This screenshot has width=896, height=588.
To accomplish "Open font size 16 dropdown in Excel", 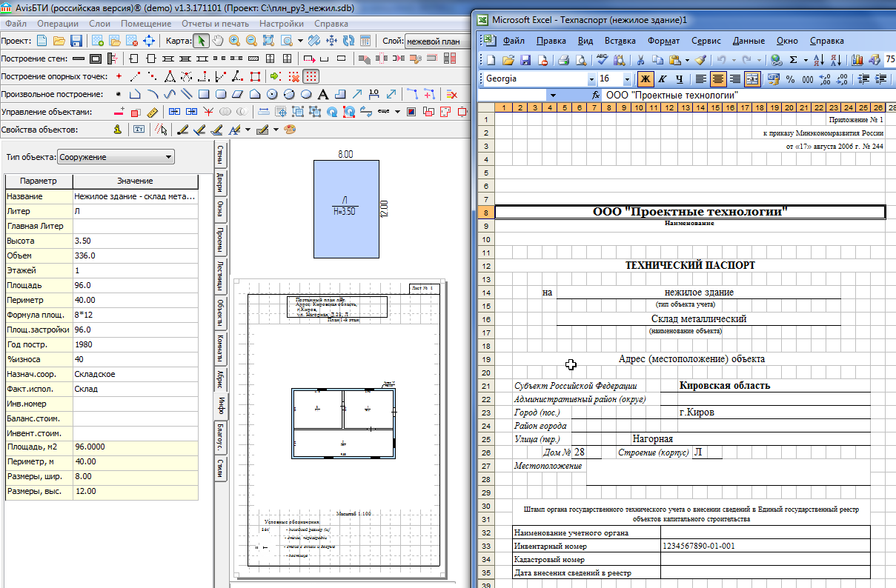I will point(627,78).
